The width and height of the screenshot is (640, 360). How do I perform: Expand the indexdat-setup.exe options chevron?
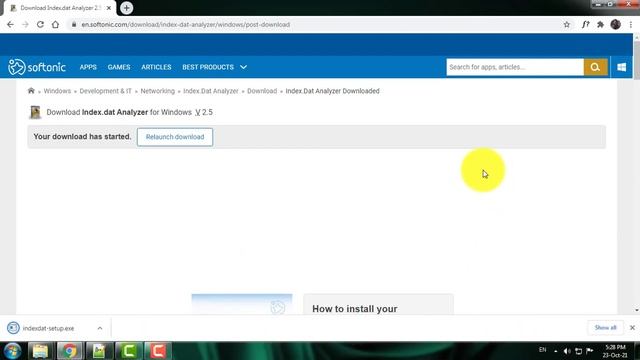(100, 328)
